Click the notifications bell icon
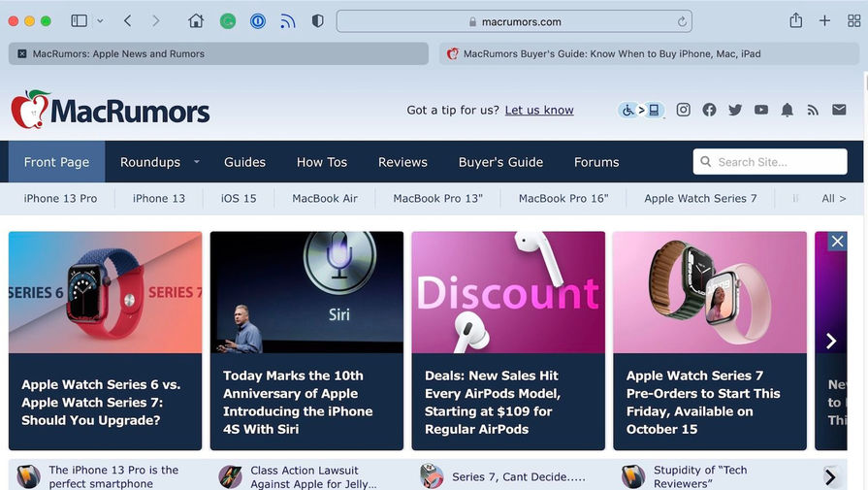 [x=788, y=110]
